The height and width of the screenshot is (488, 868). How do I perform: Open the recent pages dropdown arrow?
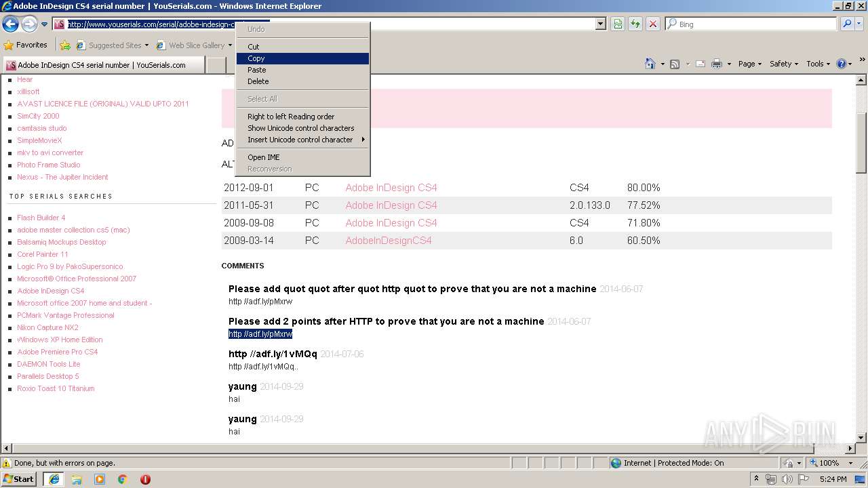(44, 24)
